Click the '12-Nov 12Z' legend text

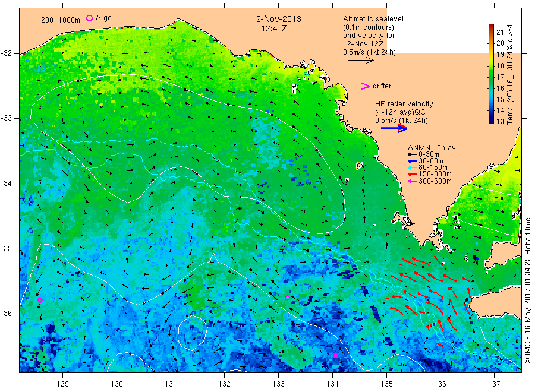pos(363,44)
